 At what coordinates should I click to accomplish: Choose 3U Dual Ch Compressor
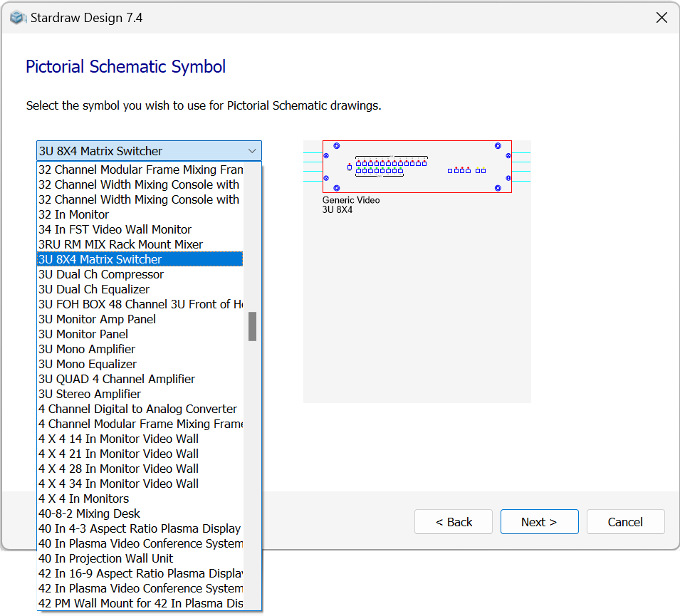[x=140, y=275]
